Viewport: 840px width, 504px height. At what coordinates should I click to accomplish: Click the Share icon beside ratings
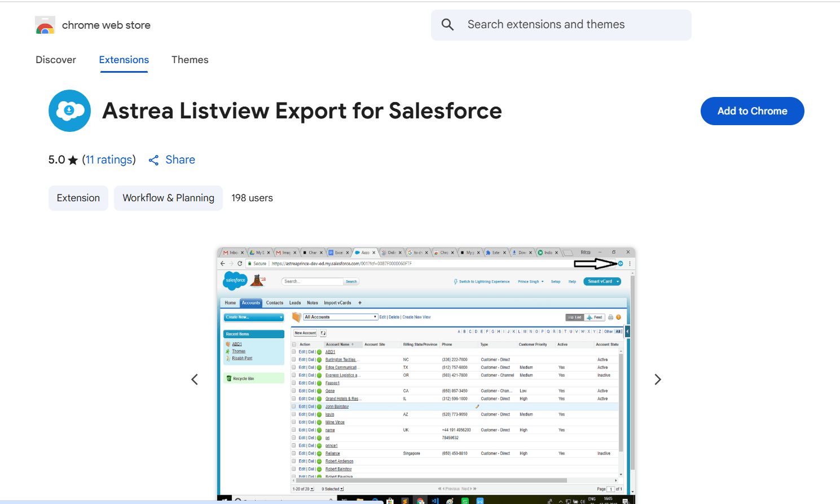pos(153,160)
